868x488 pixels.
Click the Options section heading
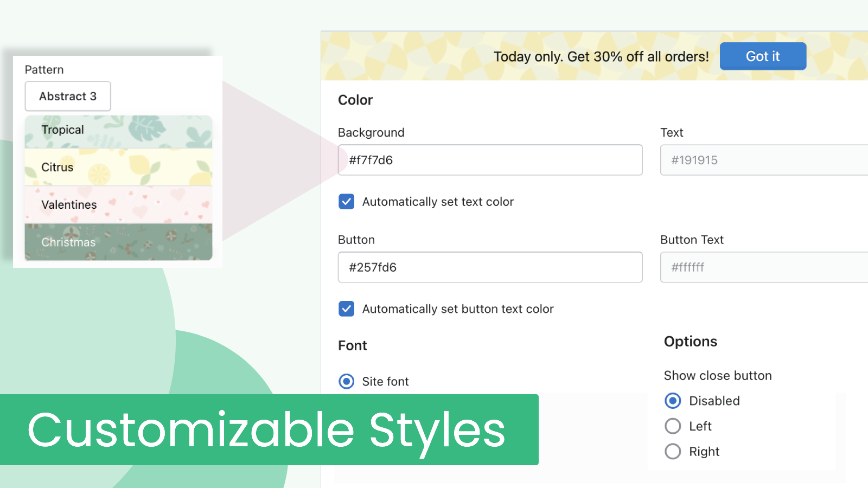pos(690,342)
